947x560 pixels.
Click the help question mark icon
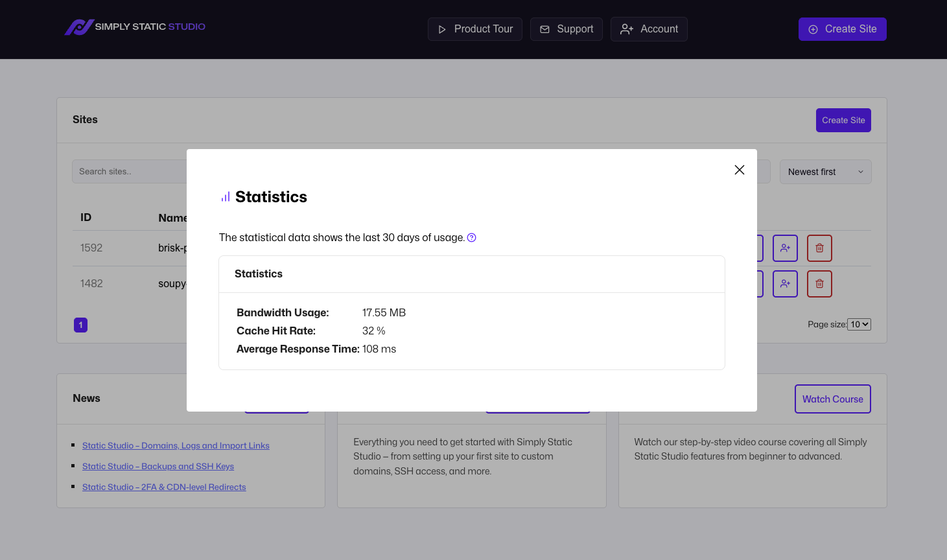(472, 238)
